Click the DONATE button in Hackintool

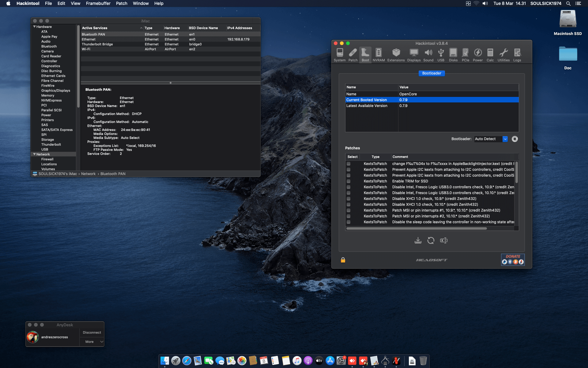coord(513,259)
